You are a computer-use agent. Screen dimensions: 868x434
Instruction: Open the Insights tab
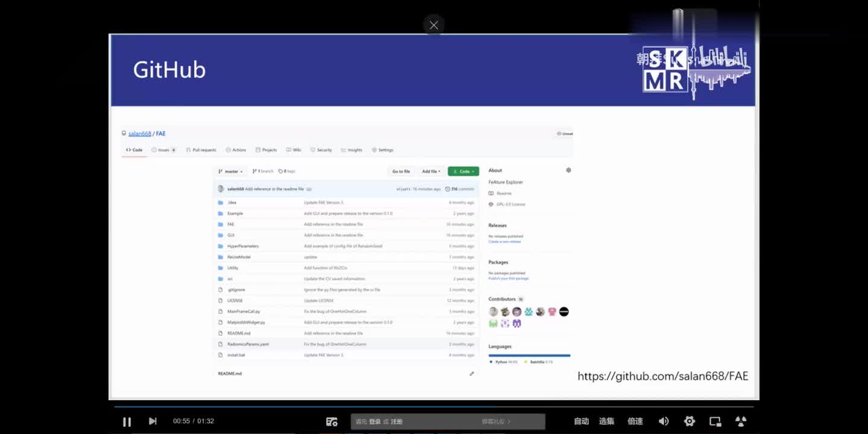click(x=352, y=150)
